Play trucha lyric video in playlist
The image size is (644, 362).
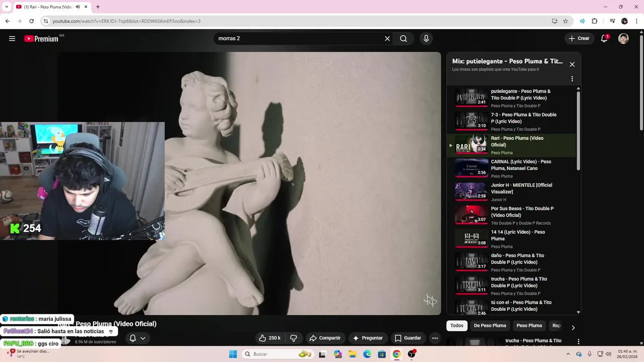click(x=511, y=286)
